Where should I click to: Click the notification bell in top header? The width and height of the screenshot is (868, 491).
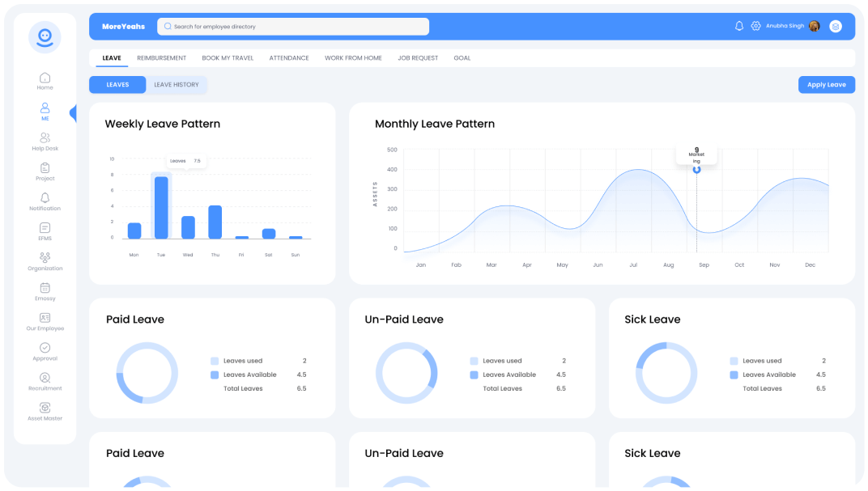(x=738, y=26)
